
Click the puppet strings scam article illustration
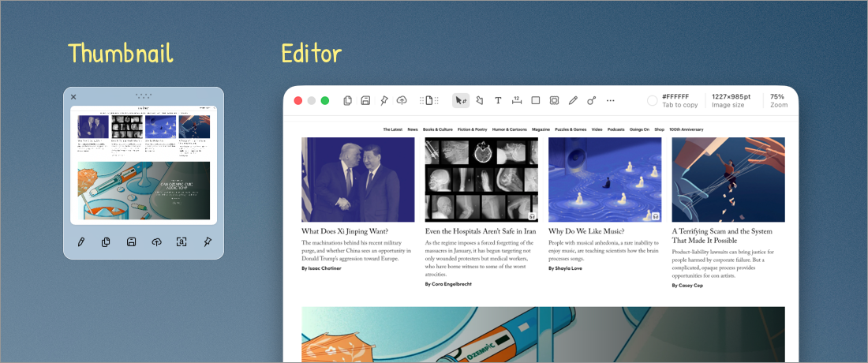[x=728, y=180]
